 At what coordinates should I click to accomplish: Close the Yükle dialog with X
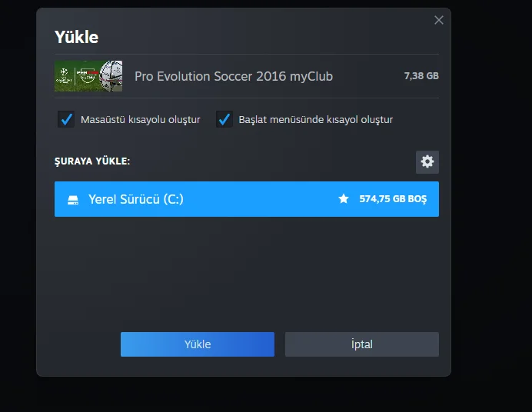pos(439,20)
